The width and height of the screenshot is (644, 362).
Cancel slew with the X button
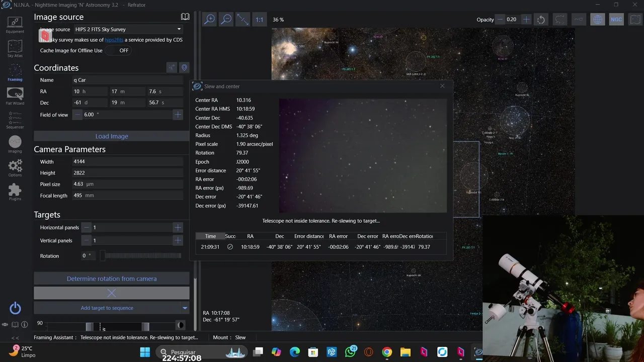point(112,293)
